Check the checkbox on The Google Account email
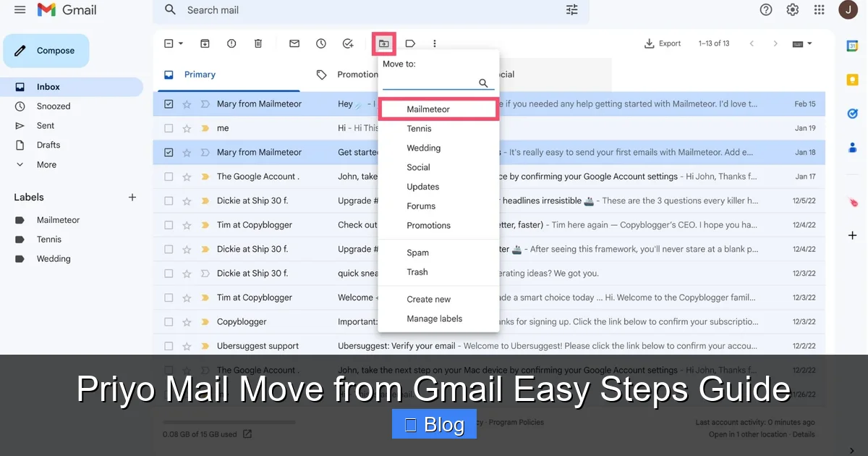868x456 pixels. point(169,176)
